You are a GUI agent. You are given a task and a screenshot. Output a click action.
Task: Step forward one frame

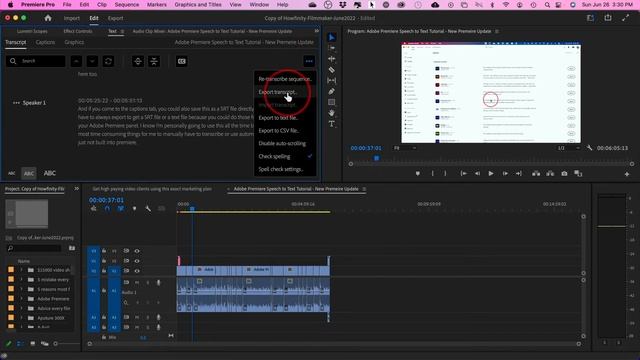coord(505,173)
